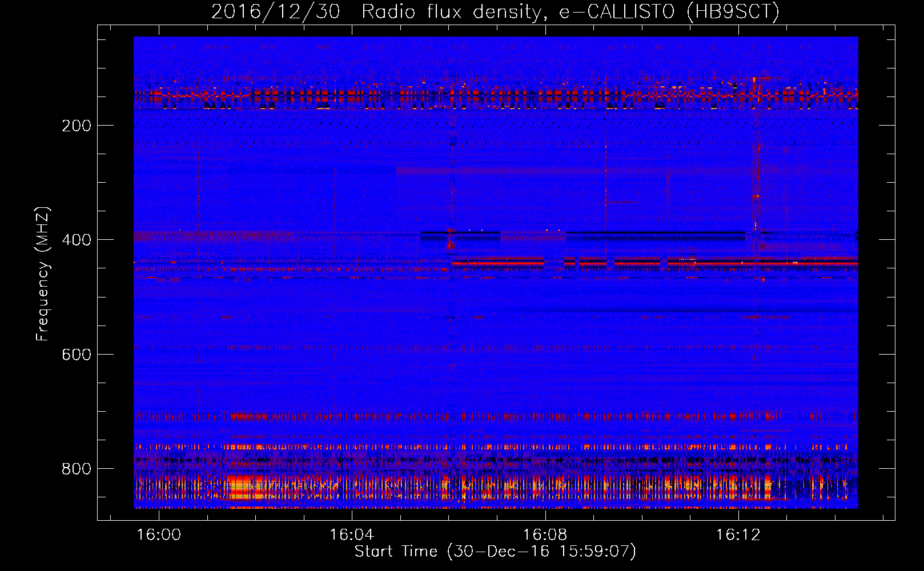Click the 800 frequency tick label

(77, 469)
